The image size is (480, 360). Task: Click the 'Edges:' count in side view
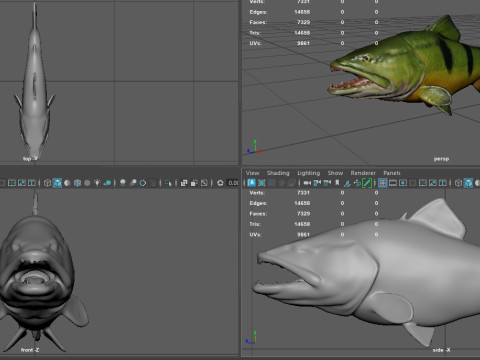pos(302,203)
